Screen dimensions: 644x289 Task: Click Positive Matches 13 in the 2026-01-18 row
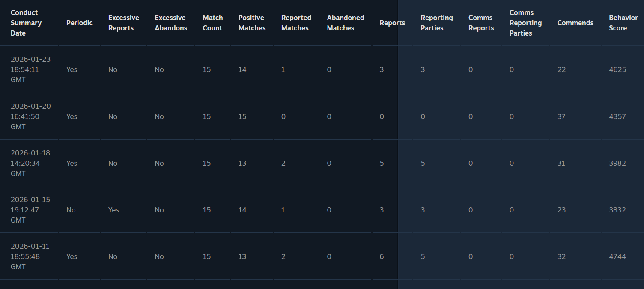click(x=242, y=163)
